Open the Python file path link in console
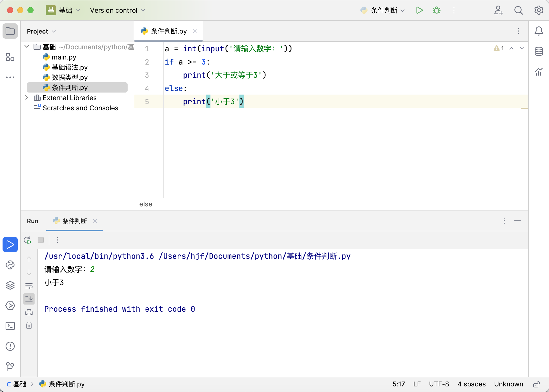This screenshot has width=549, height=392. [x=255, y=256]
